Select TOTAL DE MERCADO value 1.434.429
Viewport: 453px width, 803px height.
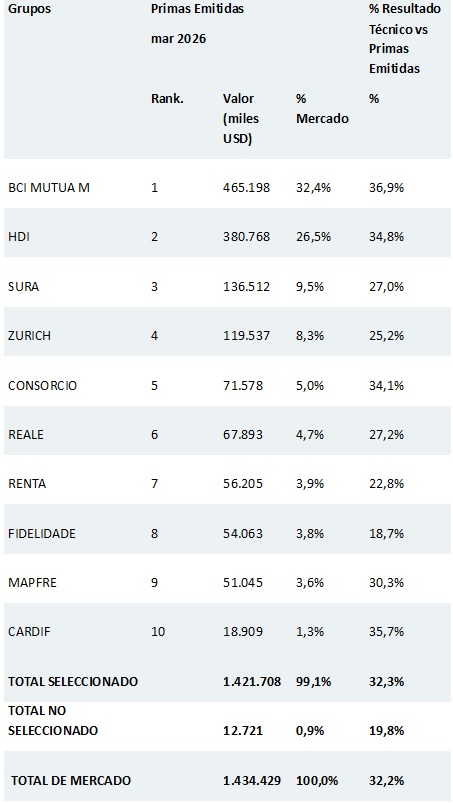point(252,780)
